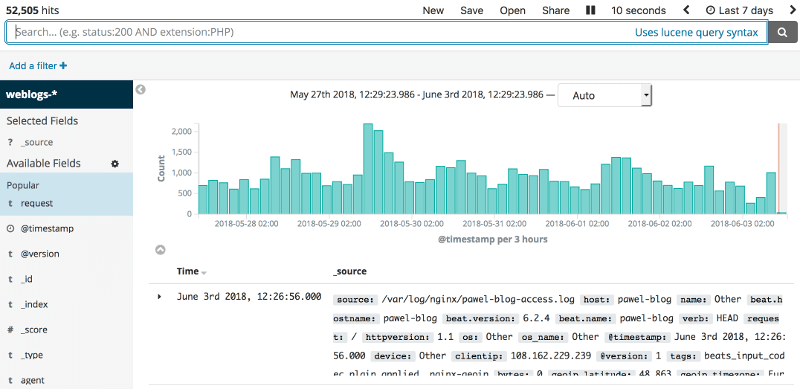800x389 pixels.
Task: Select the _score field
Action: click(x=34, y=330)
